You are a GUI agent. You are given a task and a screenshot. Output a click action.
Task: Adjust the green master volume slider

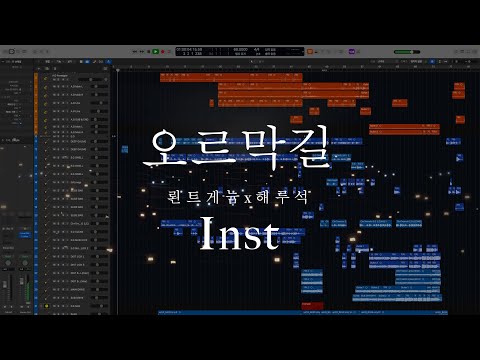[407, 52]
